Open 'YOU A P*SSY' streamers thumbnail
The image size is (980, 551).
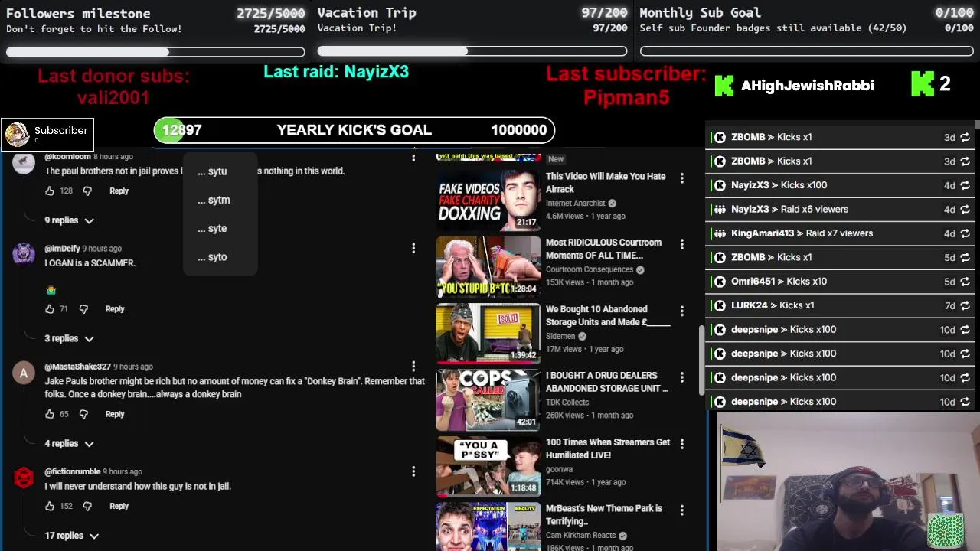(x=488, y=467)
